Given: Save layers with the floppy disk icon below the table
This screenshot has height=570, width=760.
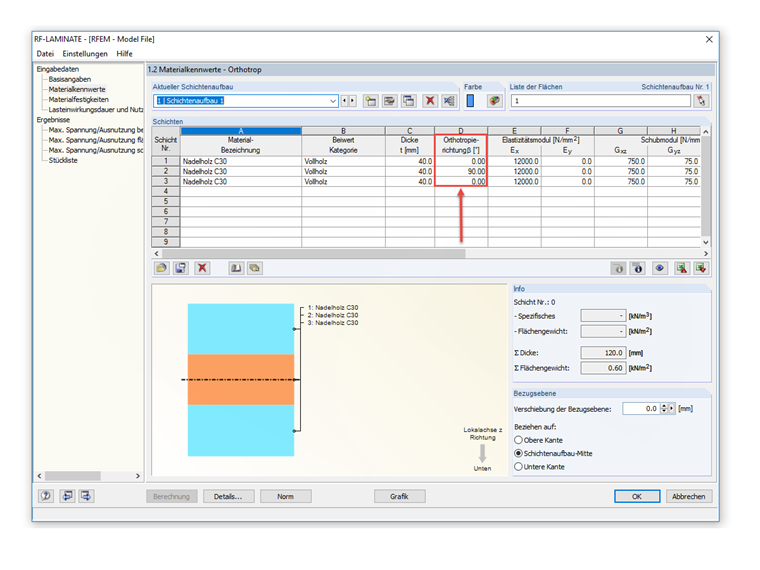Looking at the screenshot, I should (181, 268).
